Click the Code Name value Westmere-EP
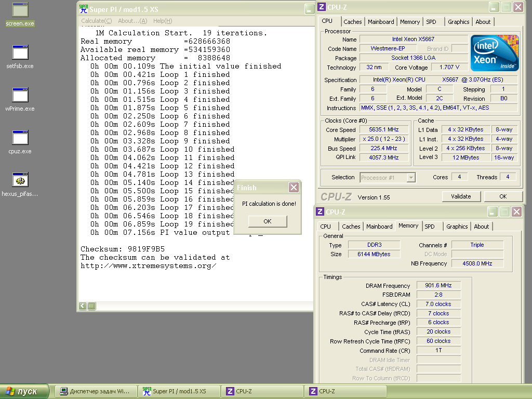 [x=388, y=48]
